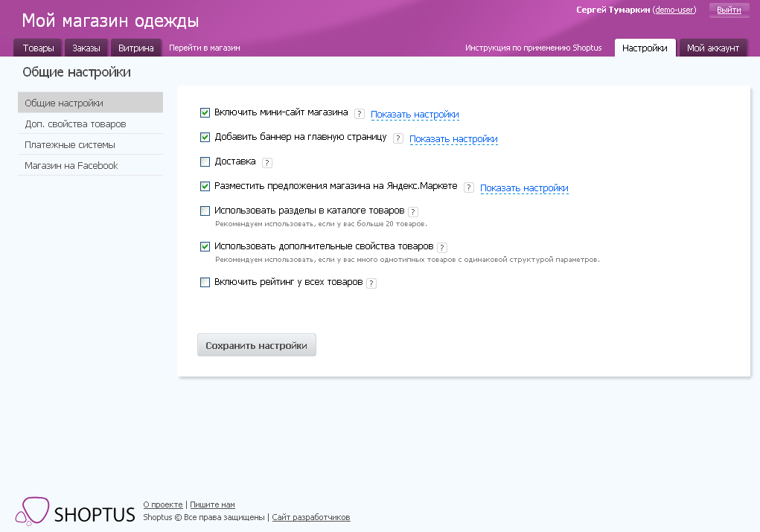Screen dimensions: 760x532
Task: Click the Shoptus logo in the footer
Action: pyautogui.click(x=74, y=511)
